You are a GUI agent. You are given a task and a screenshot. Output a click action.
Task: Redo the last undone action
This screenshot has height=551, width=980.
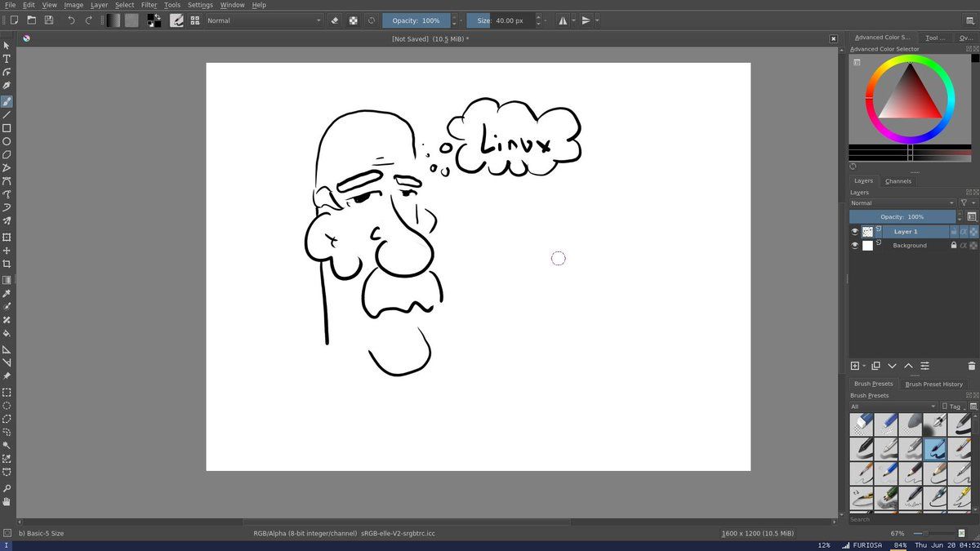(88, 20)
